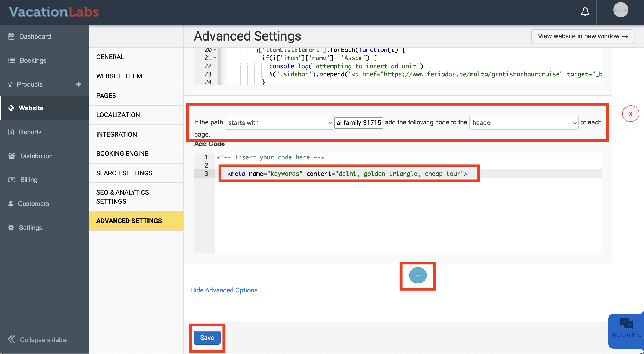This screenshot has width=644, height=354.
Task: Click the Save button
Action: [x=207, y=337]
